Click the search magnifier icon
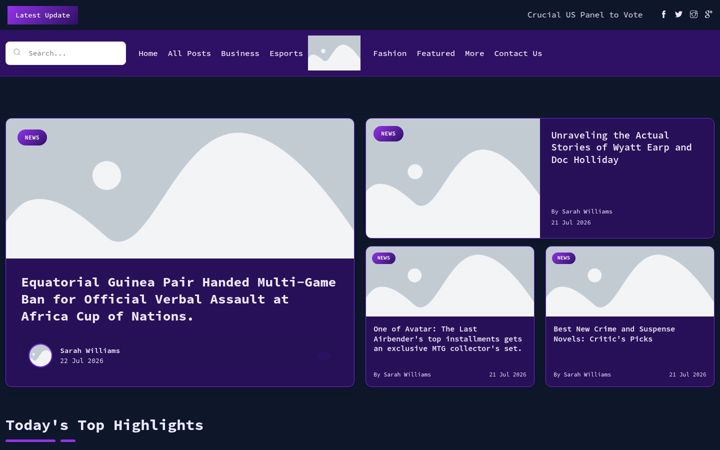 (17, 53)
